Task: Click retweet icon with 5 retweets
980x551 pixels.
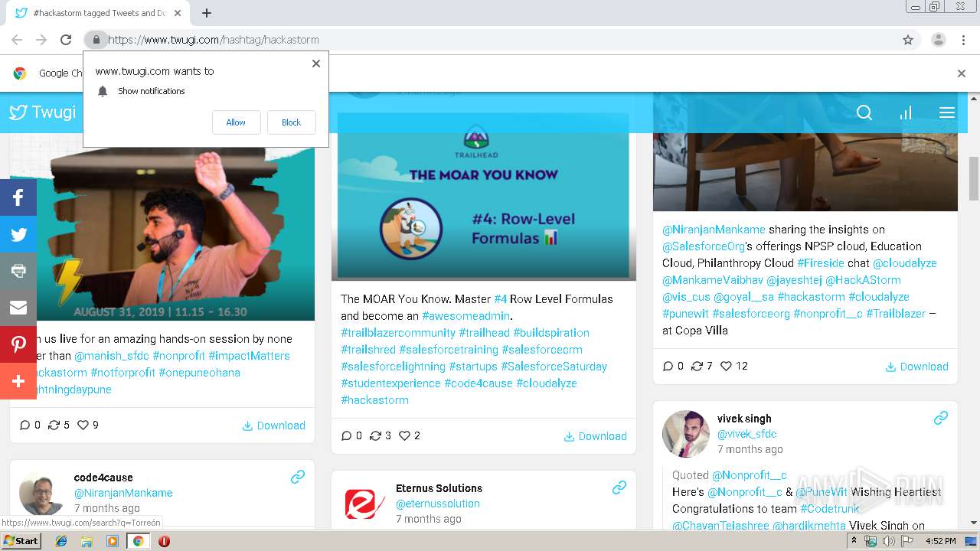Action: point(54,425)
